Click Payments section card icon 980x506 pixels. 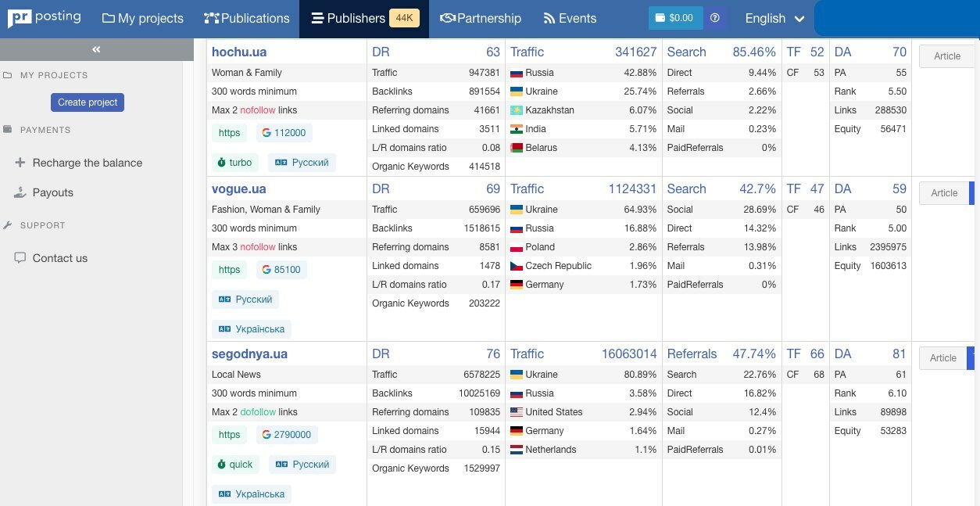click(x=8, y=130)
